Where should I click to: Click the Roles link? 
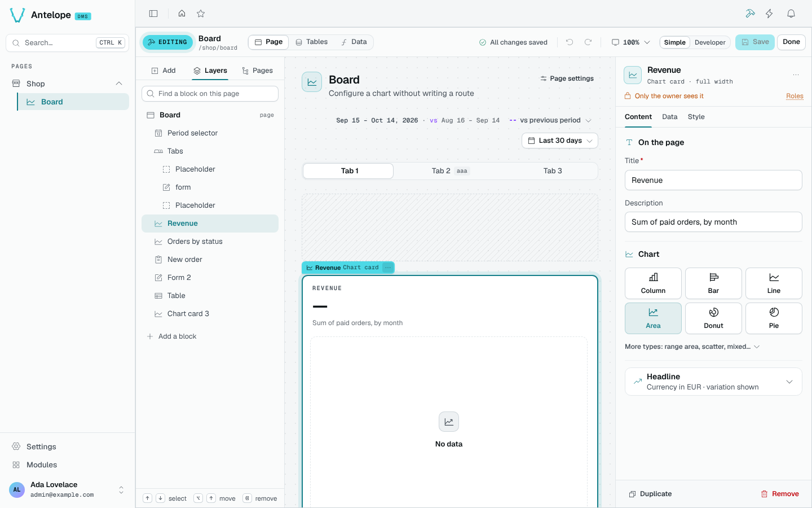coord(795,96)
